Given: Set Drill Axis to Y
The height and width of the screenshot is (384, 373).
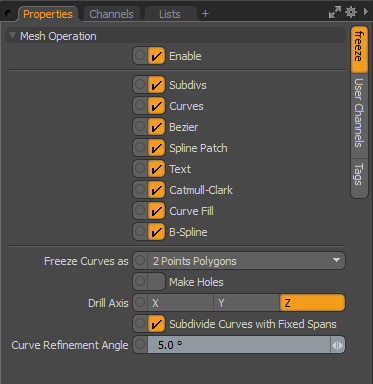Looking at the screenshot, I should coord(247,303).
